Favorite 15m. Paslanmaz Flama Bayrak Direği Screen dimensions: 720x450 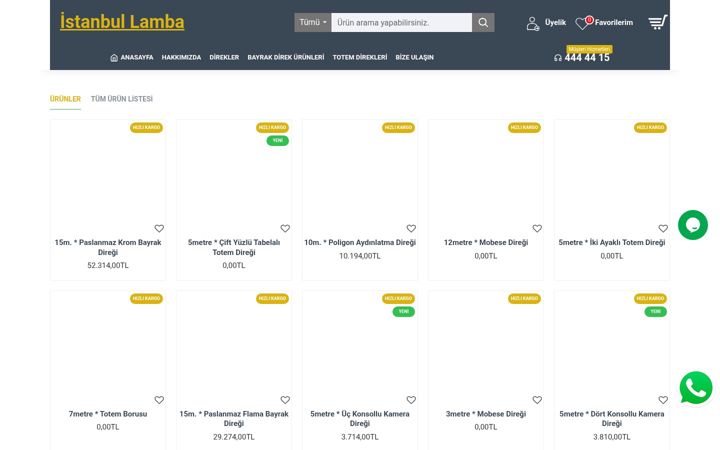tap(285, 400)
